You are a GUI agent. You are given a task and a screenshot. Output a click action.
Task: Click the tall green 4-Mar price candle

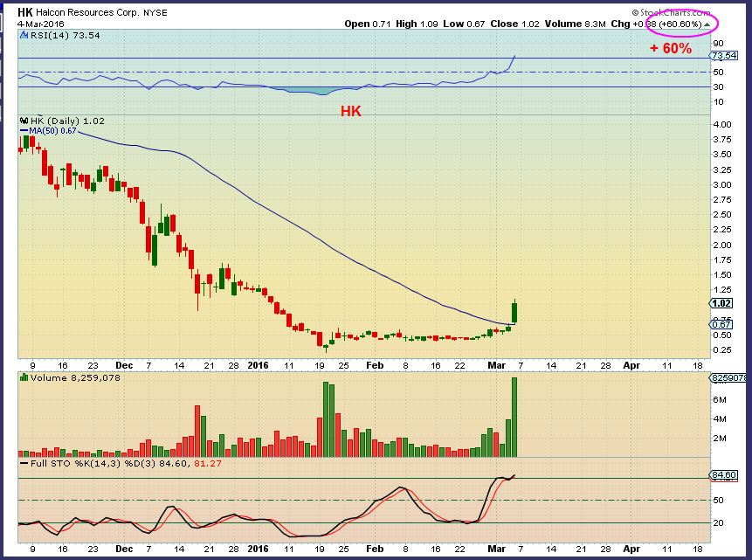point(514,312)
